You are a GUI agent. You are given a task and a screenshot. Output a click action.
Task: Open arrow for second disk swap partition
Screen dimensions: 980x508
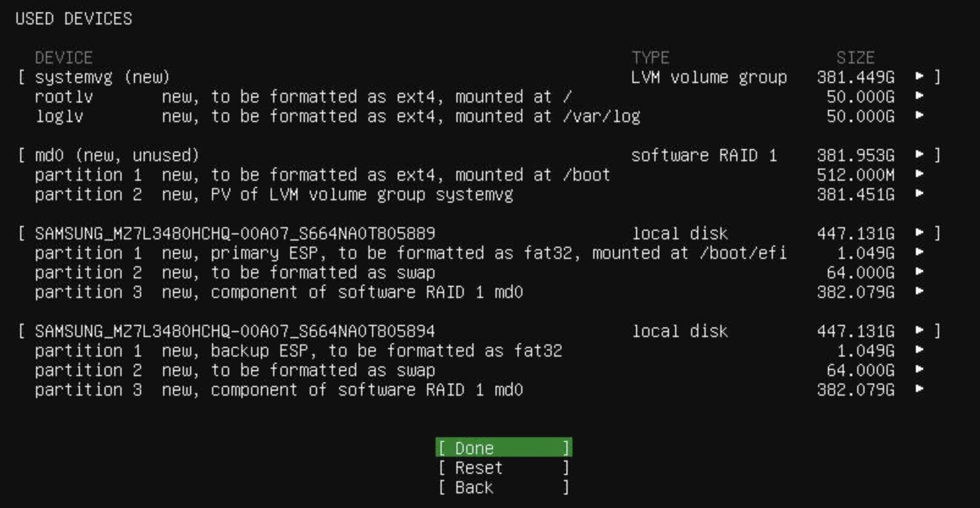coord(920,369)
